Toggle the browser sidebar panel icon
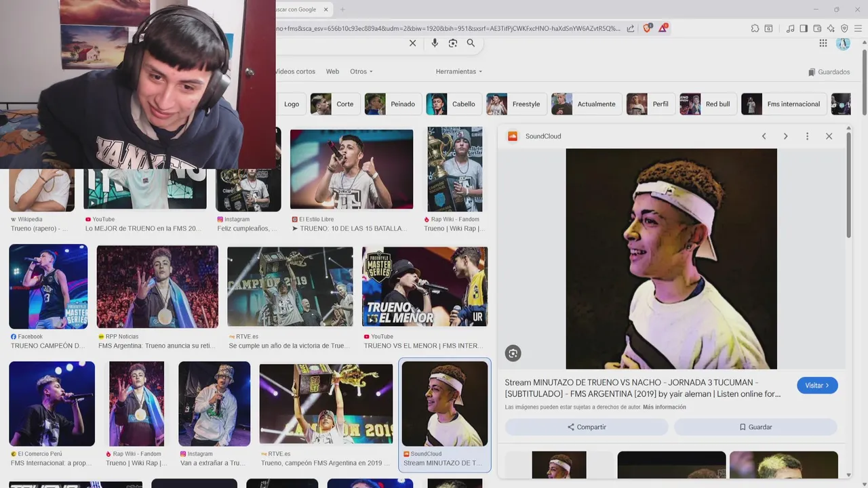 point(804,28)
